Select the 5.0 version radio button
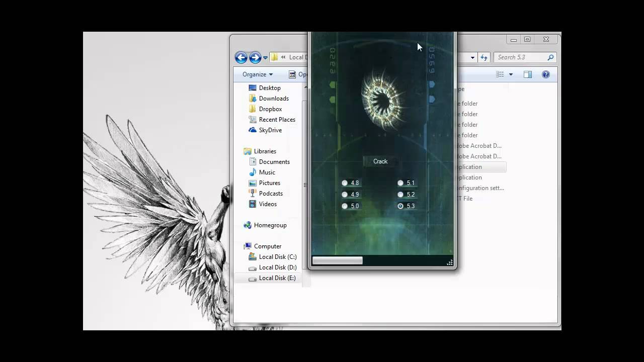This screenshot has height=362, width=644. [x=345, y=206]
